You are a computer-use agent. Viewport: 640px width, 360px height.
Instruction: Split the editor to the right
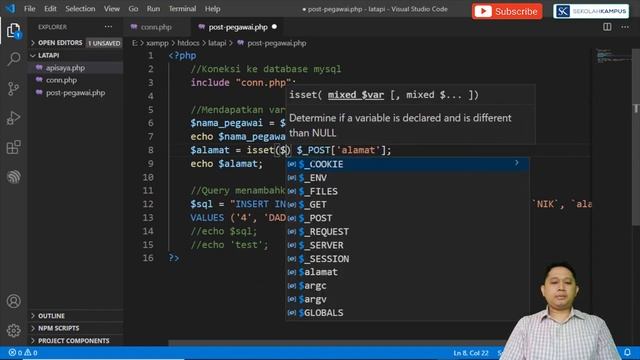point(607,27)
